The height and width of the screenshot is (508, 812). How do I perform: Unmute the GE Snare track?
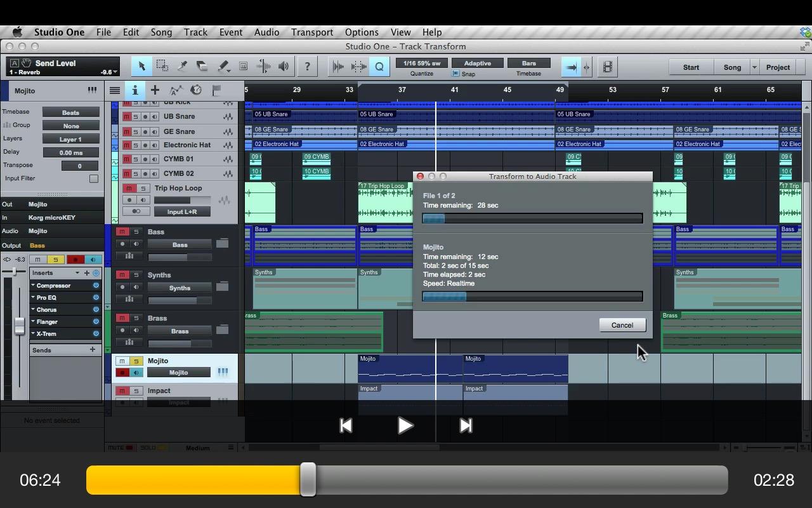tap(126, 131)
